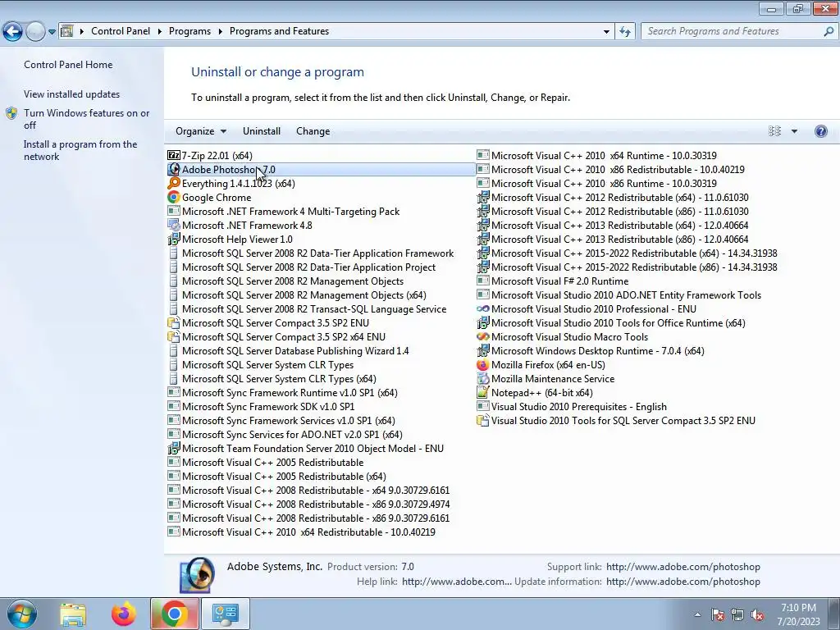
Task: Click the Windows Desktop Runtime 7.0.4 icon
Action: [482, 351]
